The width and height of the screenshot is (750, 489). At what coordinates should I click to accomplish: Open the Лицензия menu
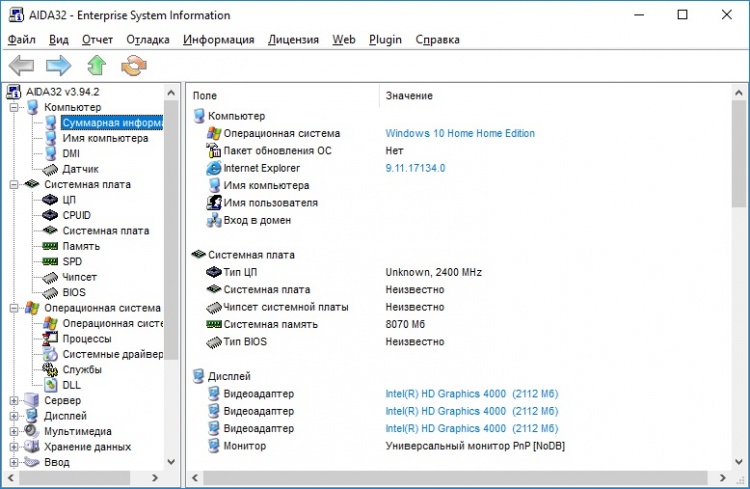click(293, 40)
